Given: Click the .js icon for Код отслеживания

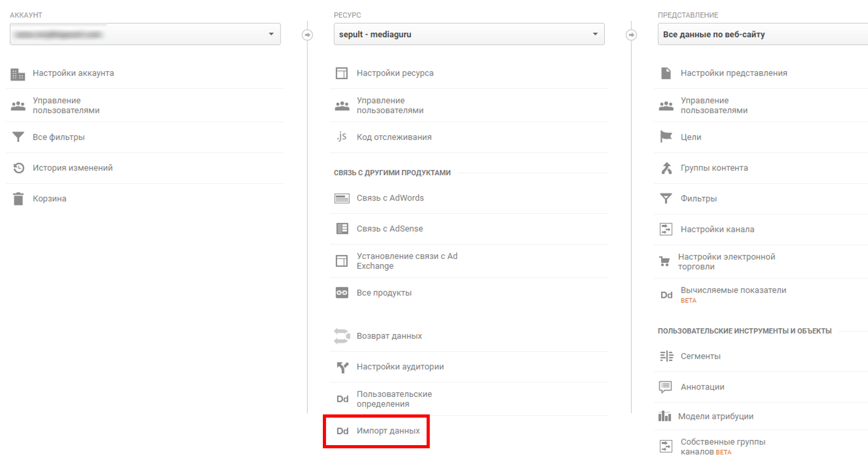Looking at the screenshot, I should (x=341, y=137).
